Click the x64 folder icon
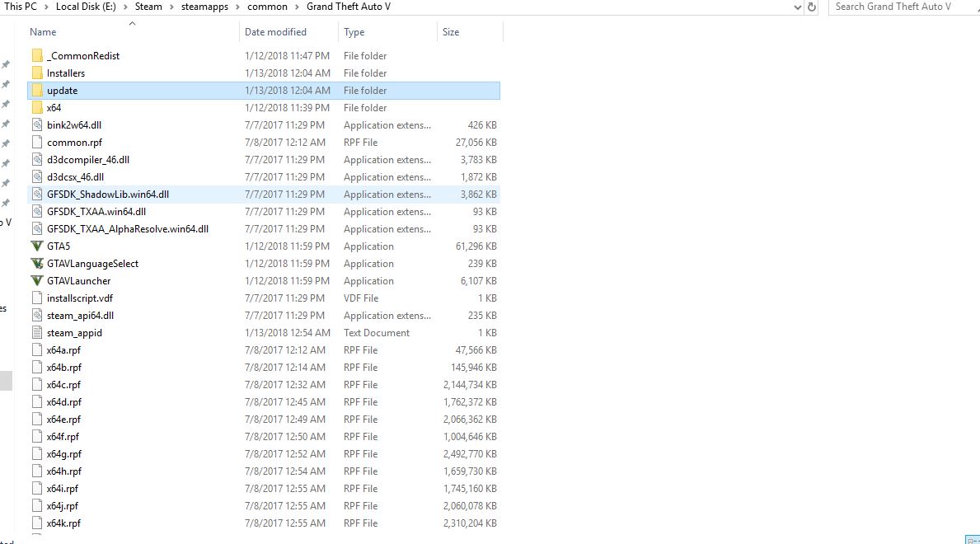Screen dimensions: 980x544 [x=37, y=107]
